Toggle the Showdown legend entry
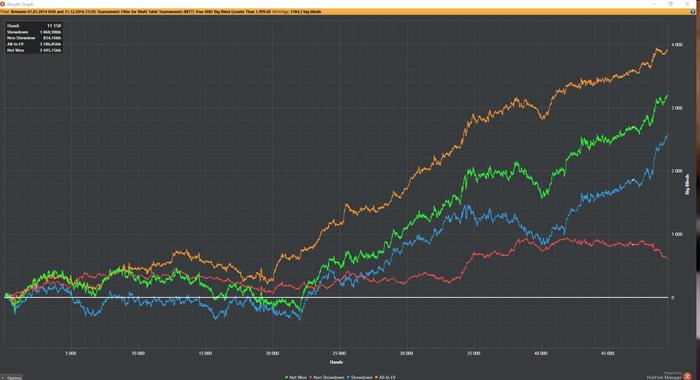 tap(360, 377)
